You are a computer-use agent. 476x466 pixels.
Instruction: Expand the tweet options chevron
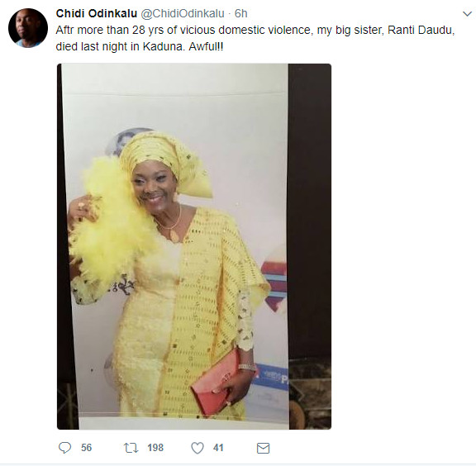tap(467, 14)
